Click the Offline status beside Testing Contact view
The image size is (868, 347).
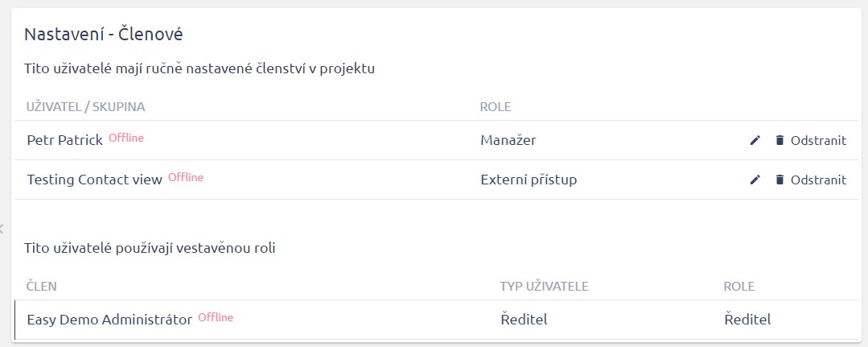point(186,177)
